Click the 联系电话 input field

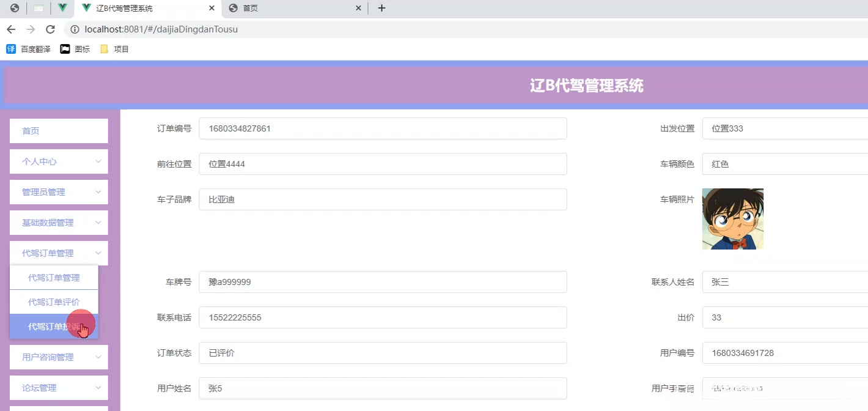383,317
